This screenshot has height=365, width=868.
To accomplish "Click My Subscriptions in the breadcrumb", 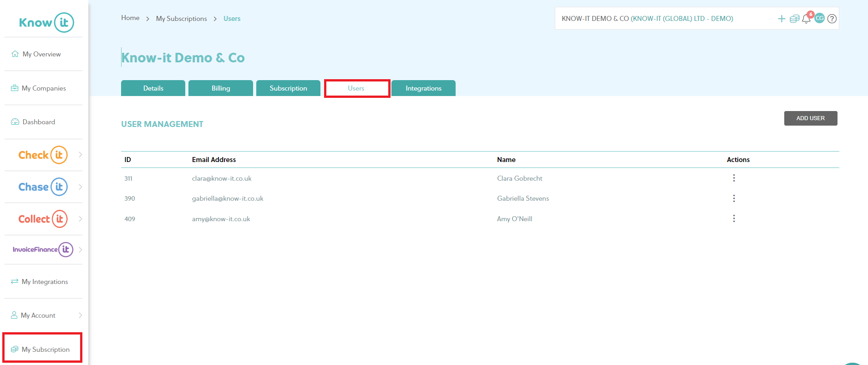I will [181, 19].
